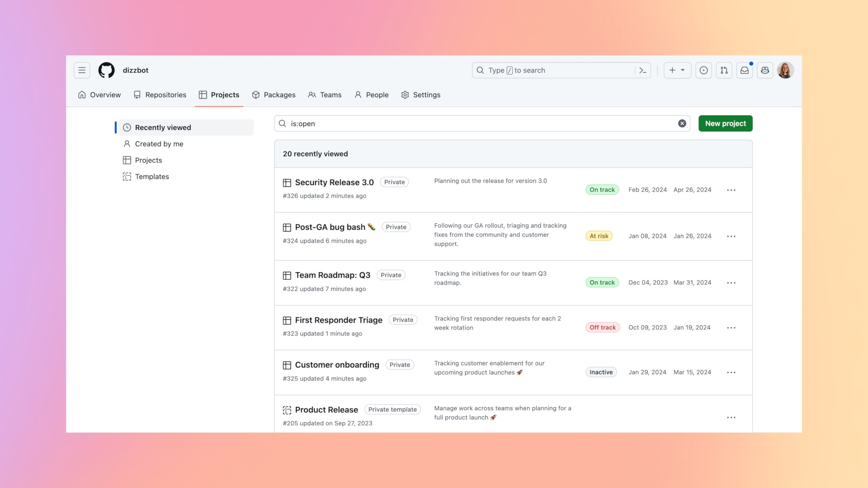The width and height of the screenshot is (868, 488).
Task: Toggle the First Responder Triage options menu
Action: pyautogui.click(x=731, y=327)
